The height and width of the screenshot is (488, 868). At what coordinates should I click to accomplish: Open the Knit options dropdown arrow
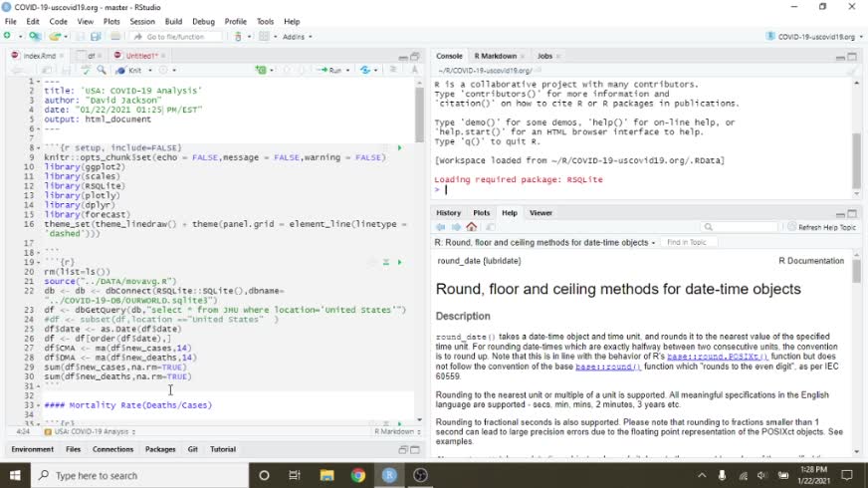(150, 71)
